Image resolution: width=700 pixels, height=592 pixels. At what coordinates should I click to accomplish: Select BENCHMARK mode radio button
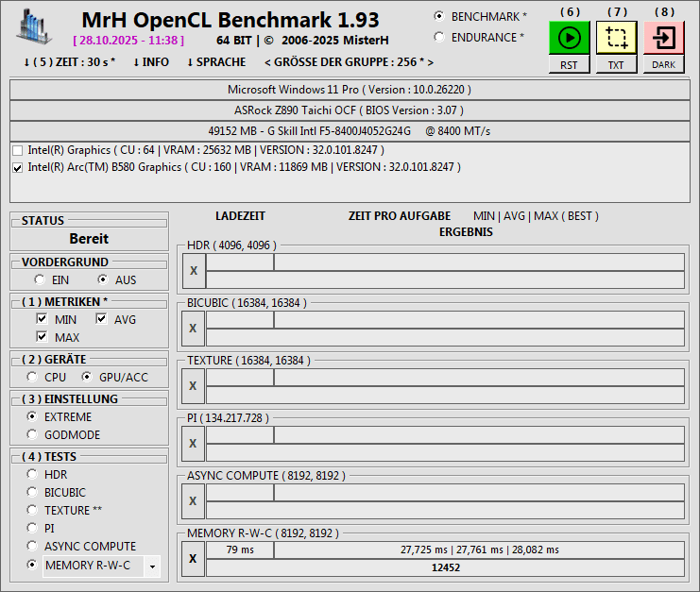point(439,16)
